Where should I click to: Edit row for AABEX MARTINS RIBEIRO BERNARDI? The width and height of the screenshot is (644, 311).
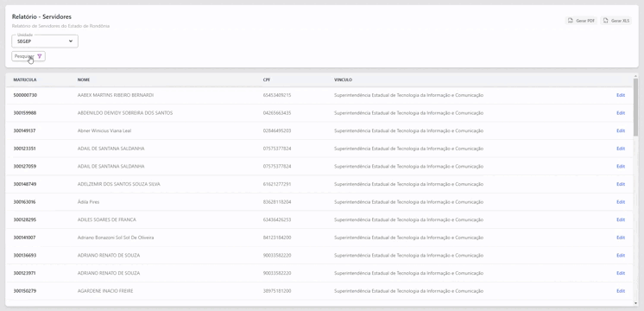621,95
